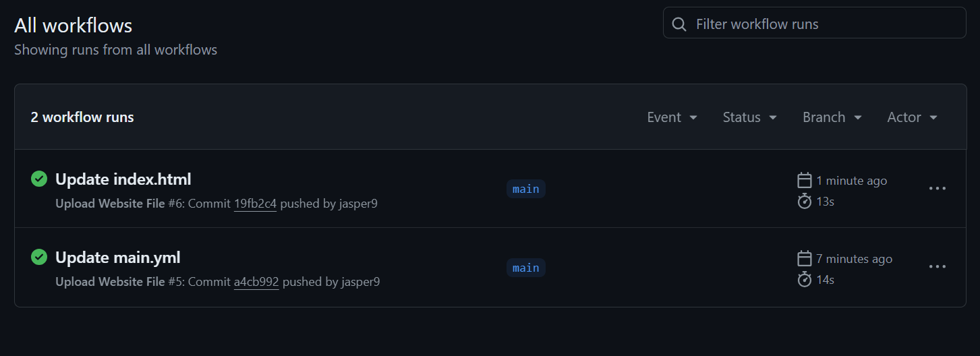Click the stopwatch icon beside 14s duration

coord(804,279)
